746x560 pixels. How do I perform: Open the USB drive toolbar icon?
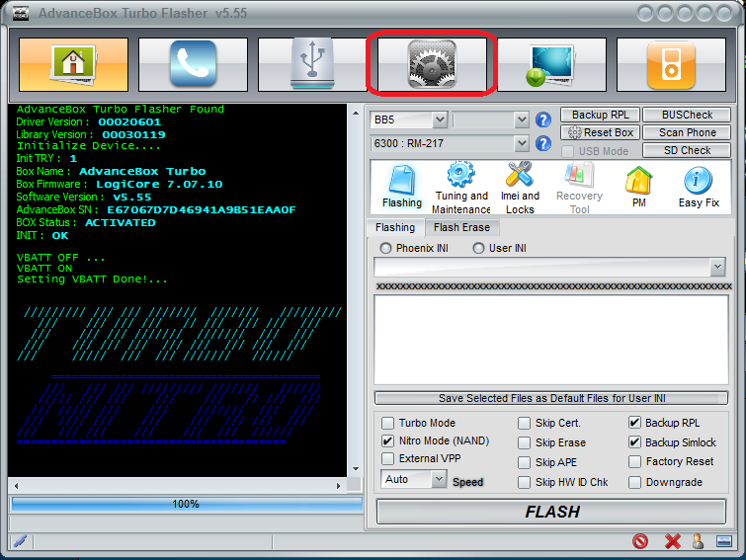click(312, 64)
